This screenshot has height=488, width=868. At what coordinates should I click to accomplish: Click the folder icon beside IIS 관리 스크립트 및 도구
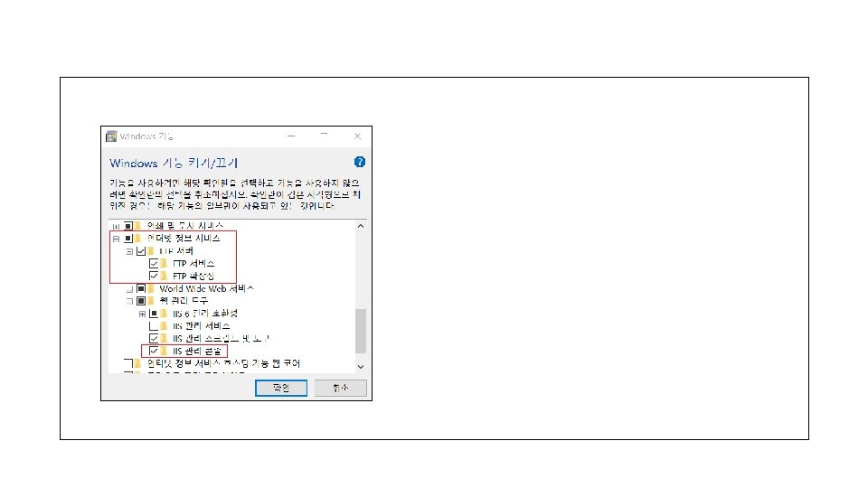tap(164, 339)
